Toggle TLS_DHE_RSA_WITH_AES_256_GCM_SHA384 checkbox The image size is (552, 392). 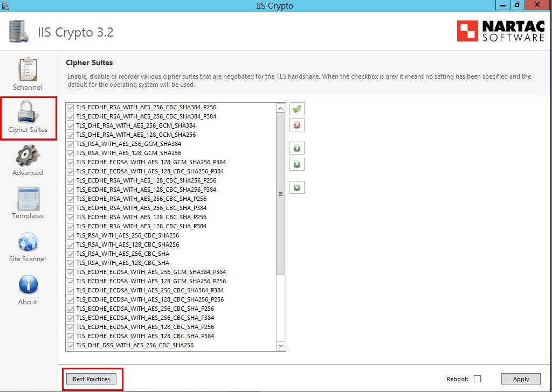71,126
